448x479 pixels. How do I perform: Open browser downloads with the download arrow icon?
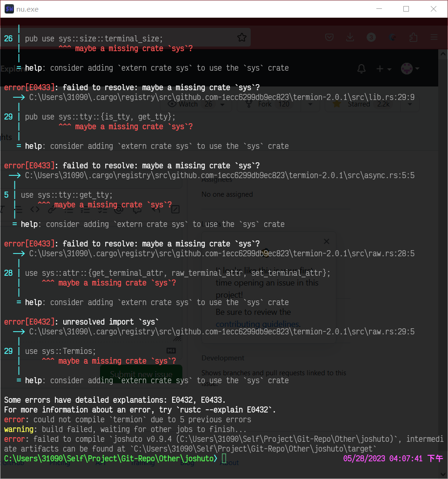pos(350,37)
